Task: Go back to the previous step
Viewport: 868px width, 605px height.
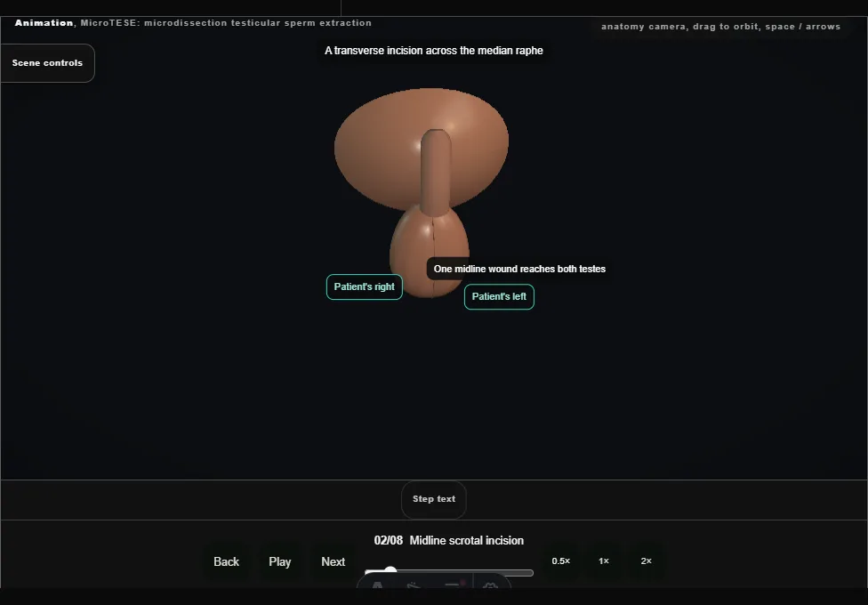Action: 226,561
